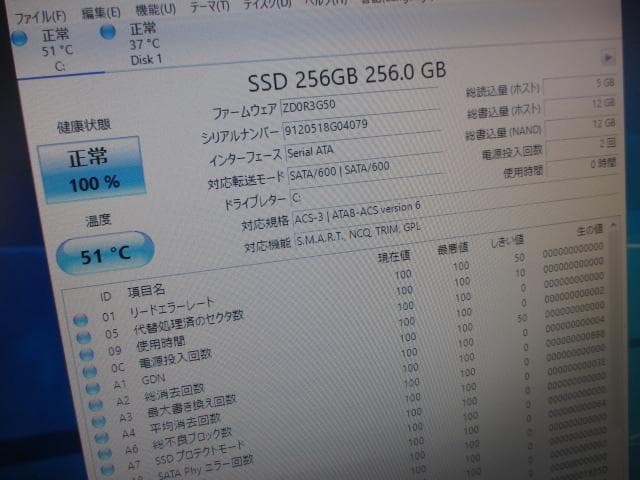
Task: Select the 総消去回数 attribute name
Action: click(174, 393)
